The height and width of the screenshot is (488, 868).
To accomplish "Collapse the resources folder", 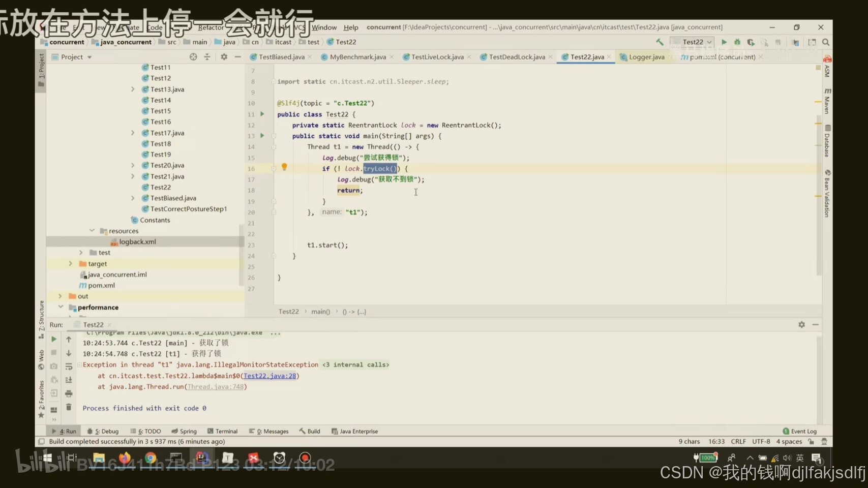I will (92, 231).
